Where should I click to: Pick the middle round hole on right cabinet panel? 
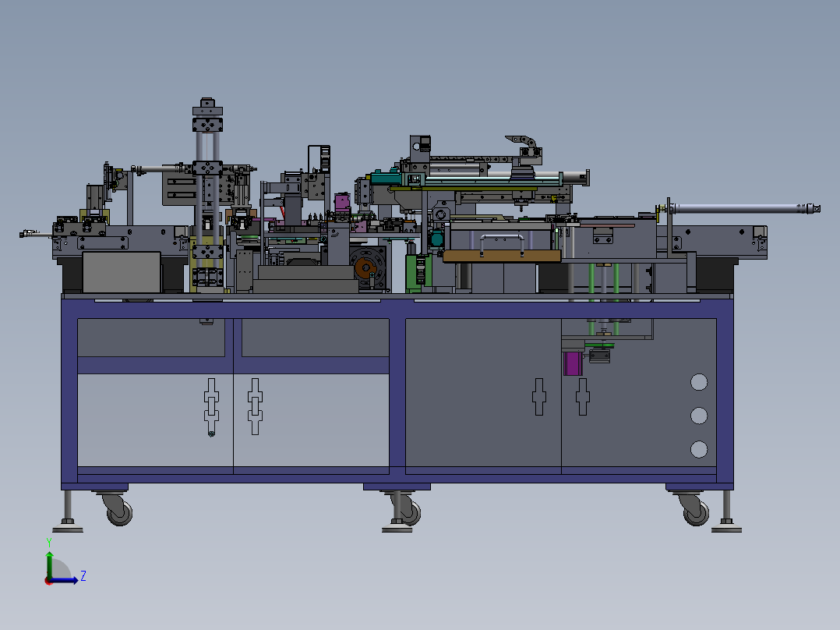point(698,416)
